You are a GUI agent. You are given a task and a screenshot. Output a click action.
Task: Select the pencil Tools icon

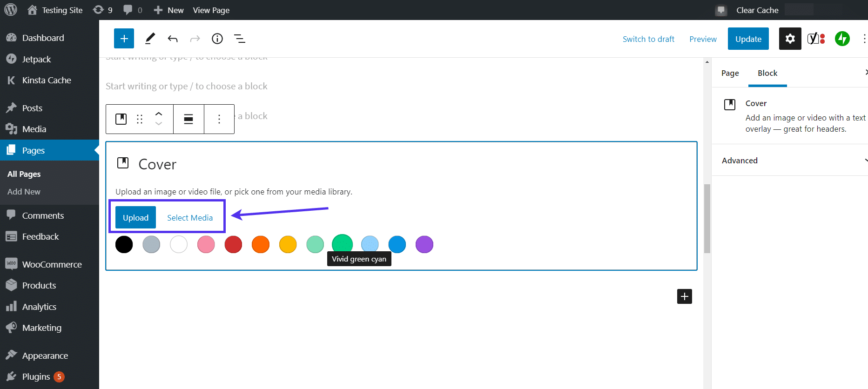[150, 39]
